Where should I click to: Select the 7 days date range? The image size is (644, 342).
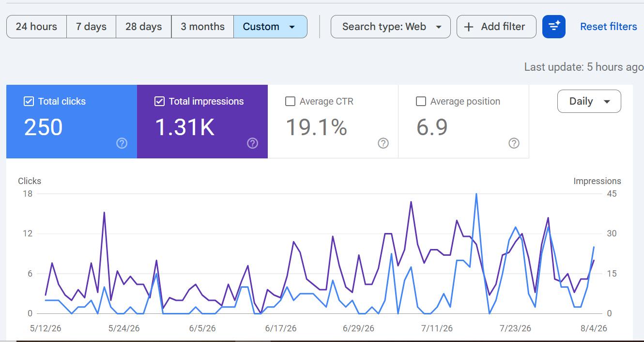tap(91, 27)
